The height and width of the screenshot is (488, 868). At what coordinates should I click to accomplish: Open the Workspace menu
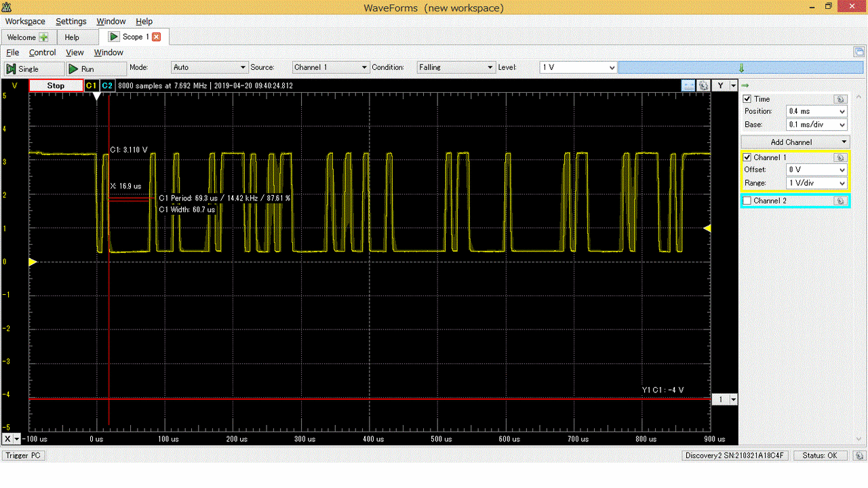[25, 21]
